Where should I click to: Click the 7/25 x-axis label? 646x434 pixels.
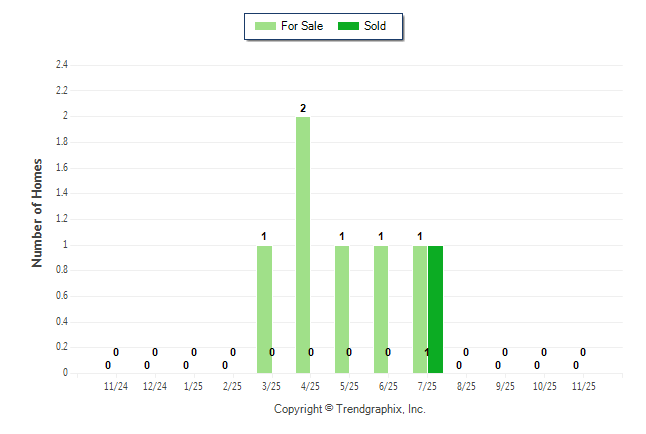click(x=428, y=385)
